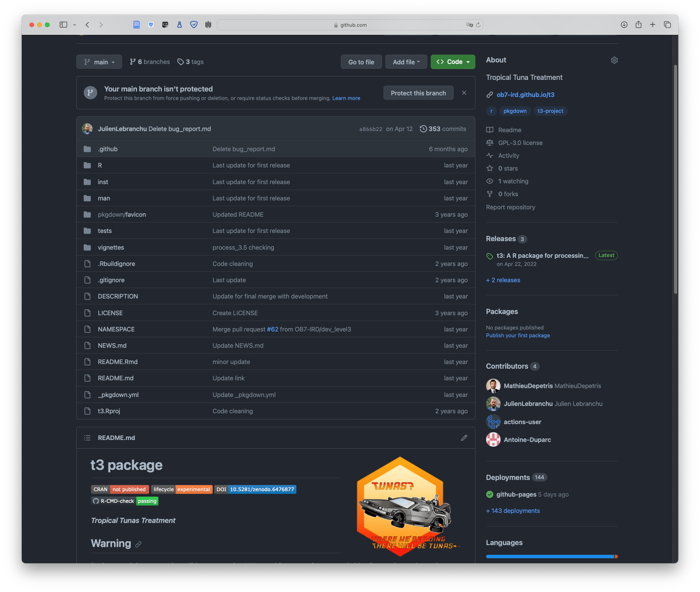
Task: Open the t3.Rproj file
Action: tap(109, 411)
